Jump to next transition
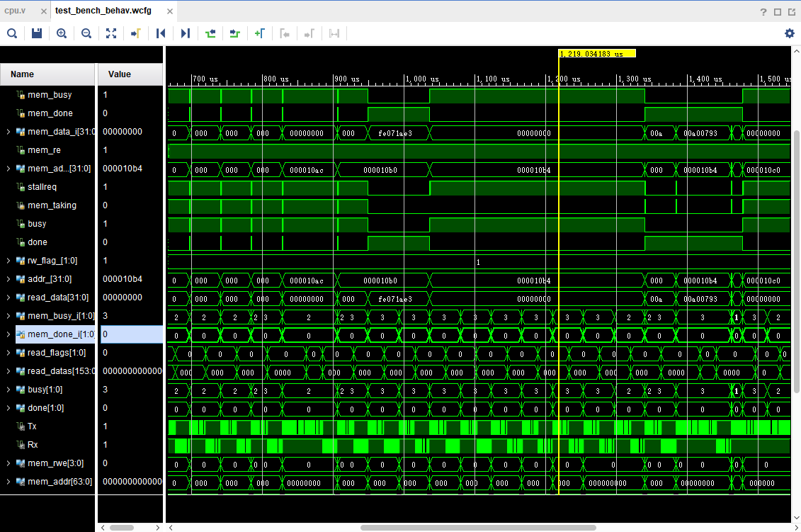 [234, 34]
